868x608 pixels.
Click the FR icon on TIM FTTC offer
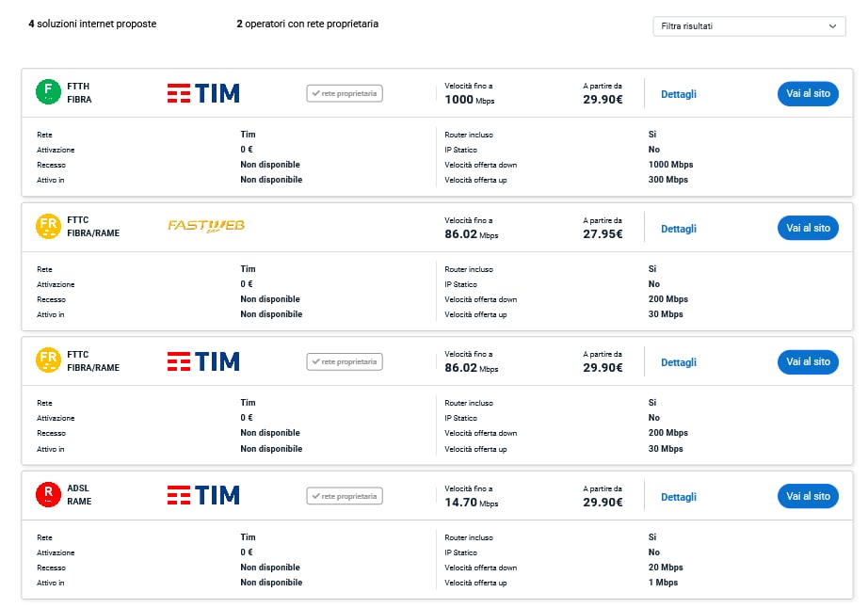48,361
